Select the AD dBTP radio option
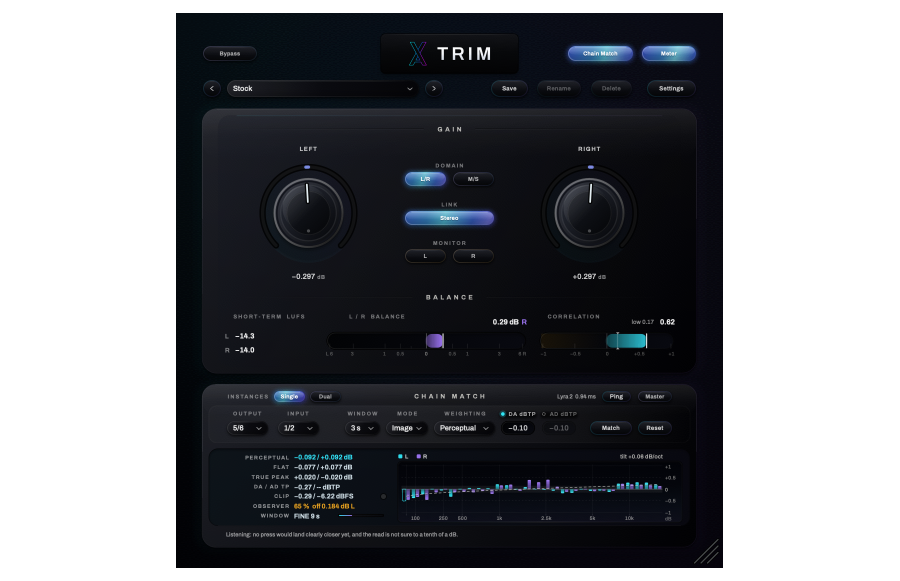The height and width of the screenshot is (581, 900). 559,414
